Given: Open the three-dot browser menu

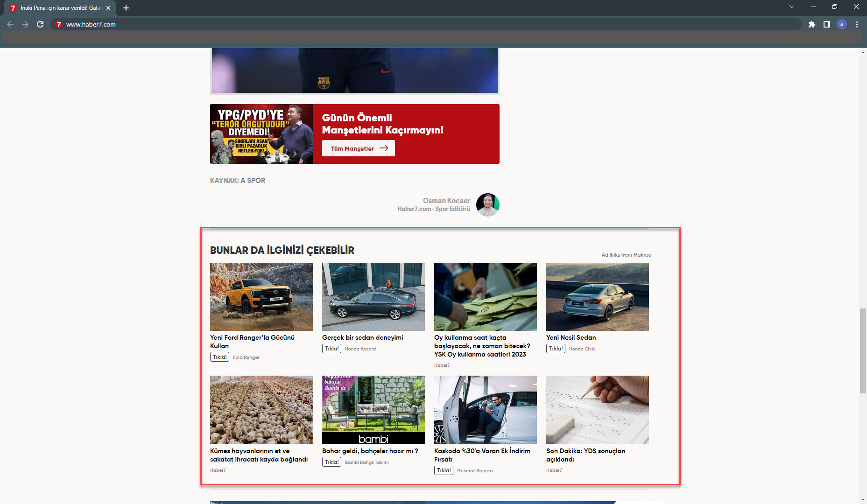Looking at the screenshot, I should pyautogui.click(x=857, y=24).
